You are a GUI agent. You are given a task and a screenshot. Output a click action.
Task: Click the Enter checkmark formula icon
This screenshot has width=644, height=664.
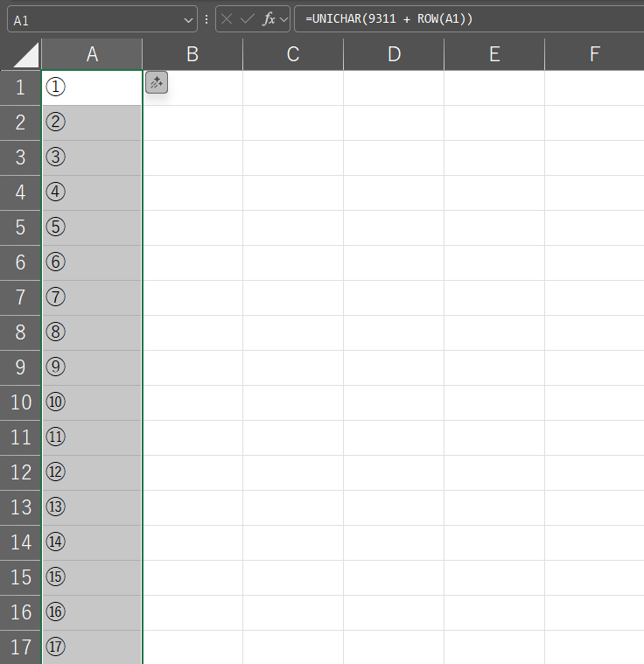(x=247, y=19)
